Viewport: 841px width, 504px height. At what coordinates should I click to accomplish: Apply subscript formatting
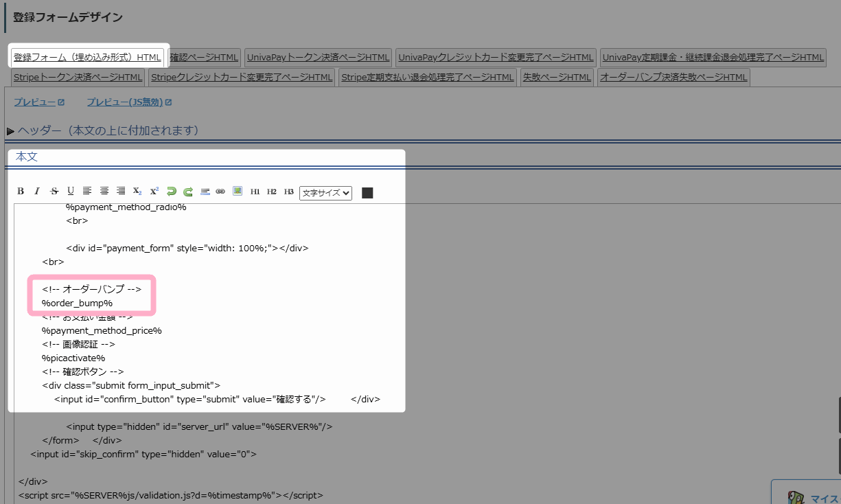(137, 192)
